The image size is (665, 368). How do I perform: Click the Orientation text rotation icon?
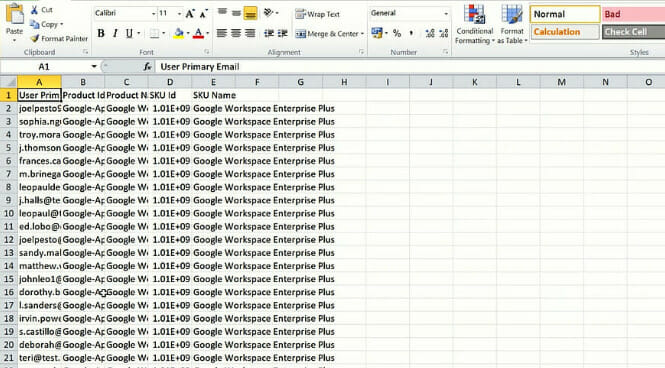(x=268, y=13)
